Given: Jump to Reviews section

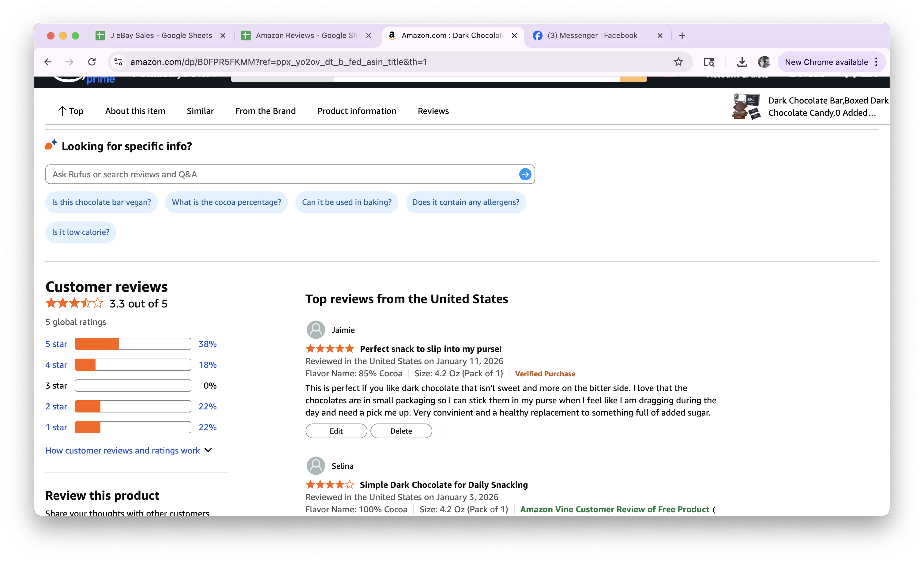Looking at the screenshot, I should pyautogui.click(x=433, y=111).
